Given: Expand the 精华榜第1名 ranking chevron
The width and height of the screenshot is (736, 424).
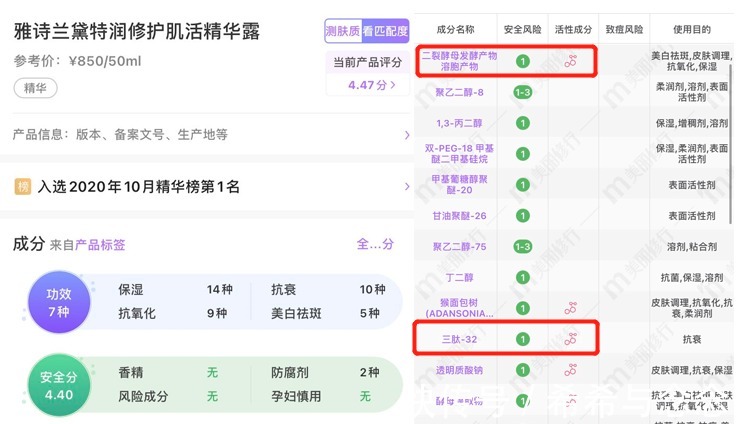Looking at the screenshot, I should [x=406, y=186].
